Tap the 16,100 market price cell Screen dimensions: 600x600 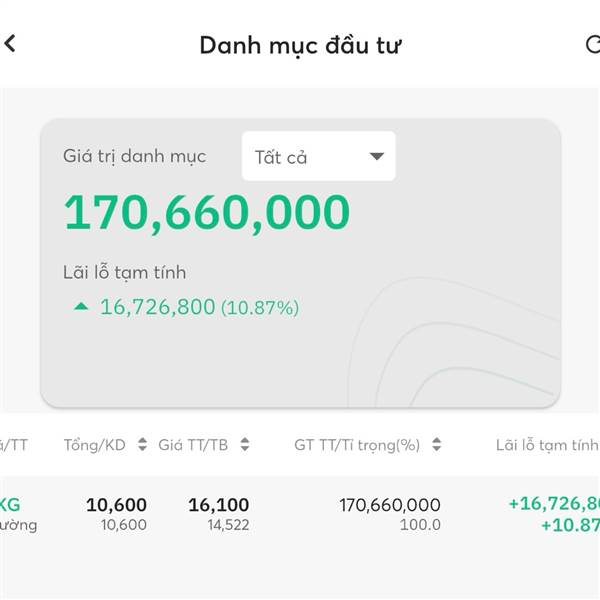coord(218,505)
